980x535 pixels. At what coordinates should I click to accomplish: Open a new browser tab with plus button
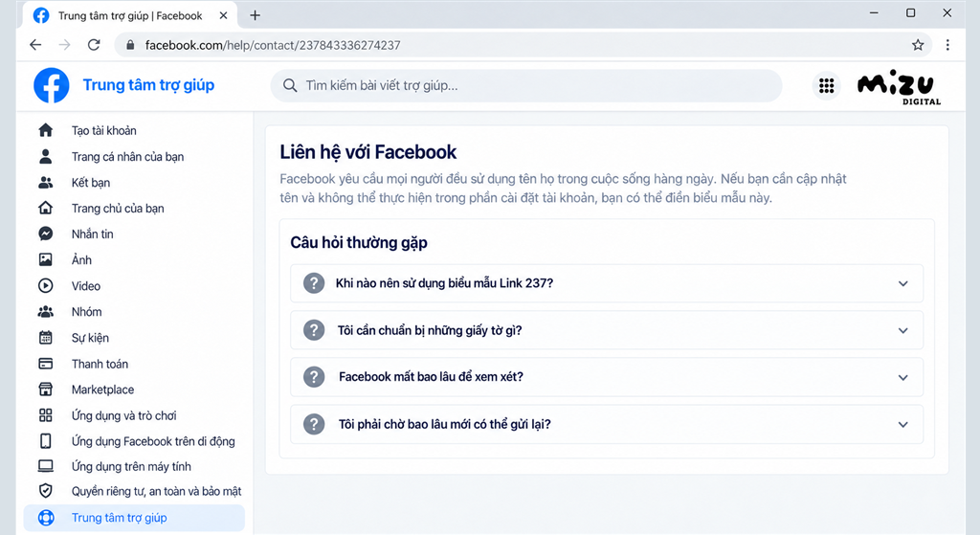tap(255, 15)
